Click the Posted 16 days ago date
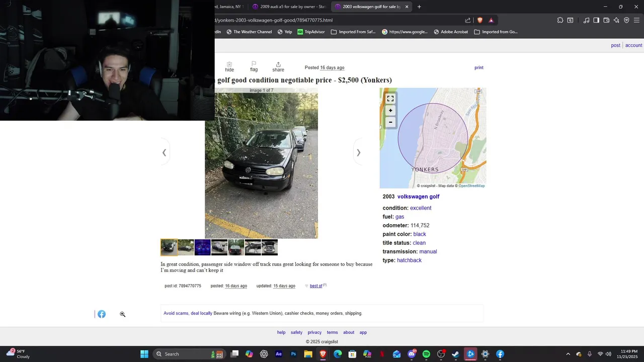 [332, 67]
